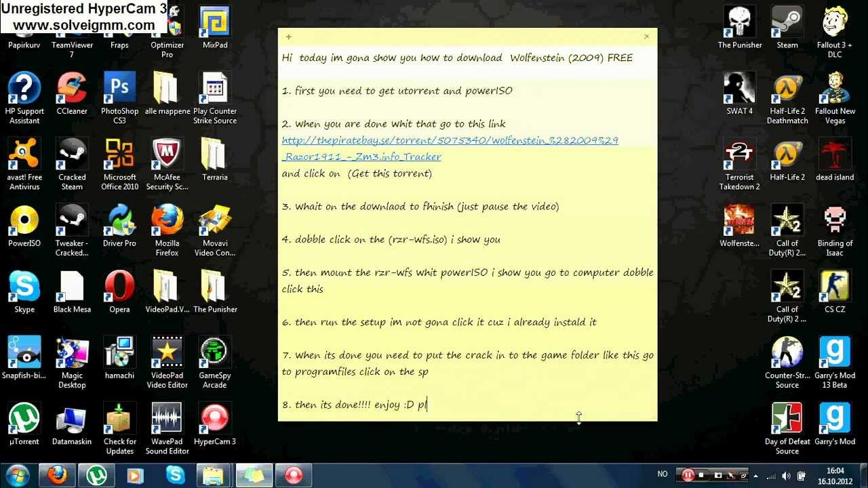Click the NO language indicator
This screenshot has height=488, width=868.
(663, 474)
